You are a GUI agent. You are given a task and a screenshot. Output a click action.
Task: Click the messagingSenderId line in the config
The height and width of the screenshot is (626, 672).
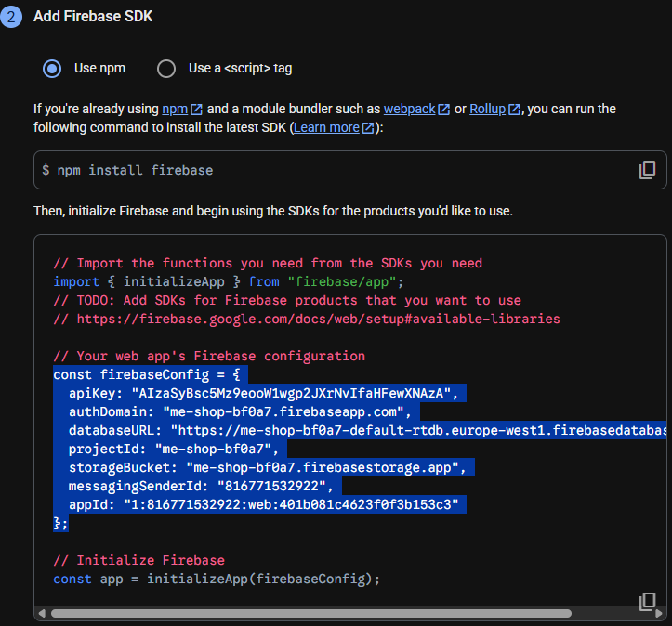[x=201, y=487]
